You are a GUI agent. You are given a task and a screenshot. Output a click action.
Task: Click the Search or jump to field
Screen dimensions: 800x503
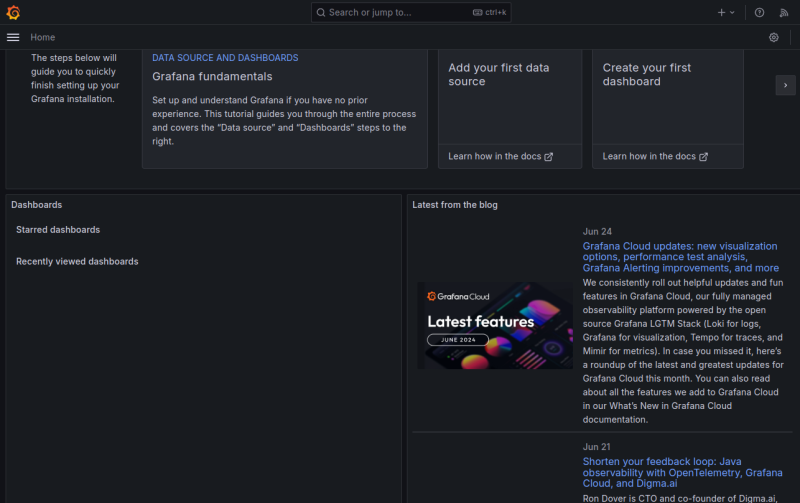(x=412, y=12)
